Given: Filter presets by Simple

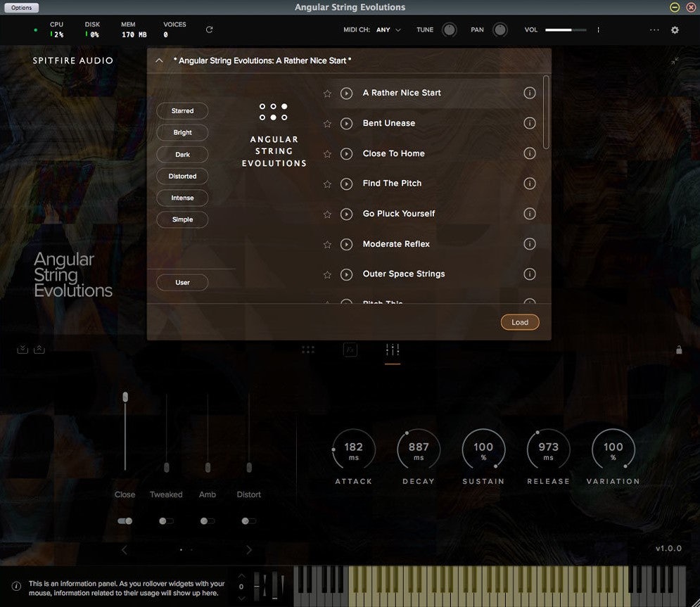Looking at the screenshot, I should (183, 219).
